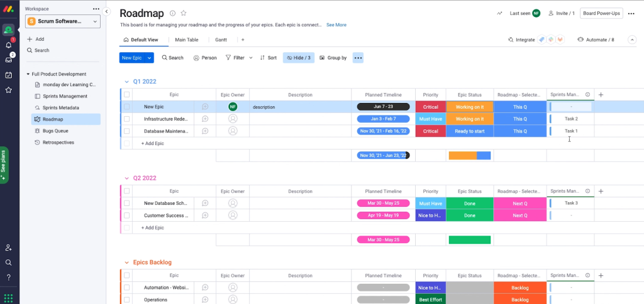
Task: Open the Scrum Software workspace dropdown
Action: [63, 21]
